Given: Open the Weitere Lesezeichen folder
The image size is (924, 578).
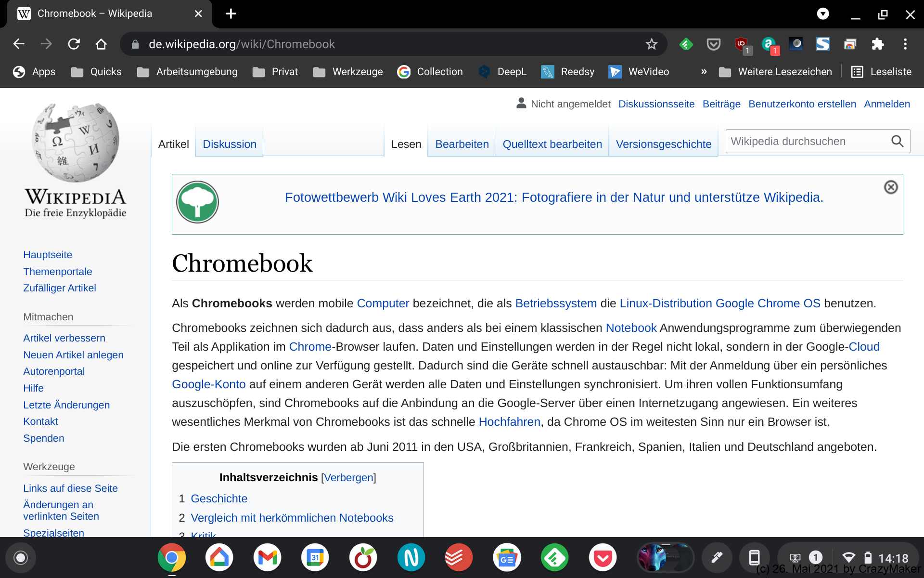Looking at the screenshot, I should (775, 72).
